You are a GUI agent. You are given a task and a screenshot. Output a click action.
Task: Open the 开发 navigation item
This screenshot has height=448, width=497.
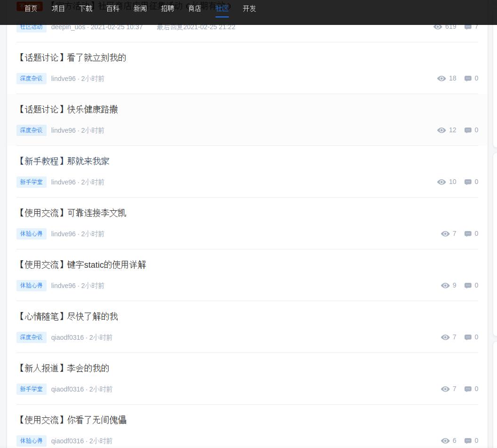coord(249,8)
